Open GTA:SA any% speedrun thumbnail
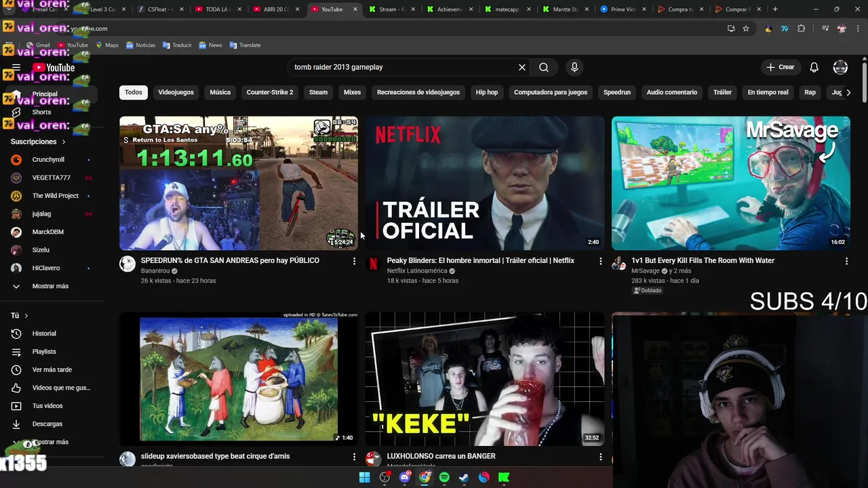The image size is (868, 488). [x=239, y=183]
